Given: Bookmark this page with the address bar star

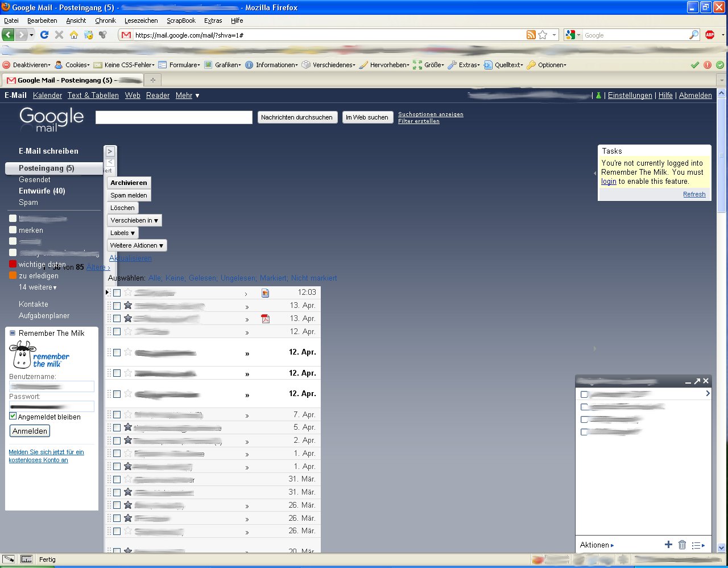Looking at the screenshot, I should click(543, 35).
